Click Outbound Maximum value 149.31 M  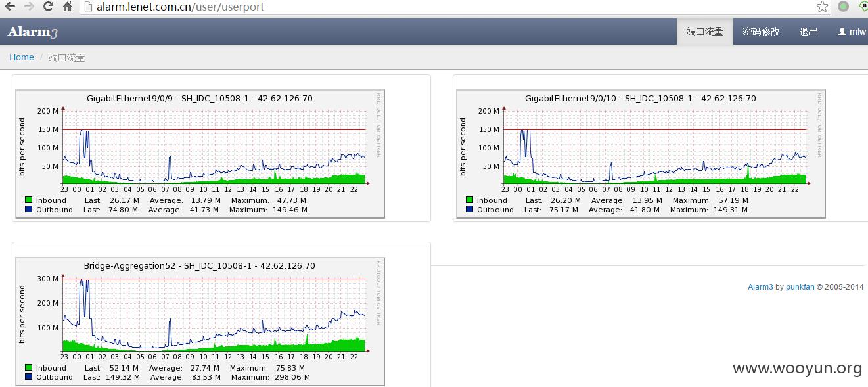(x=731, y=210)
